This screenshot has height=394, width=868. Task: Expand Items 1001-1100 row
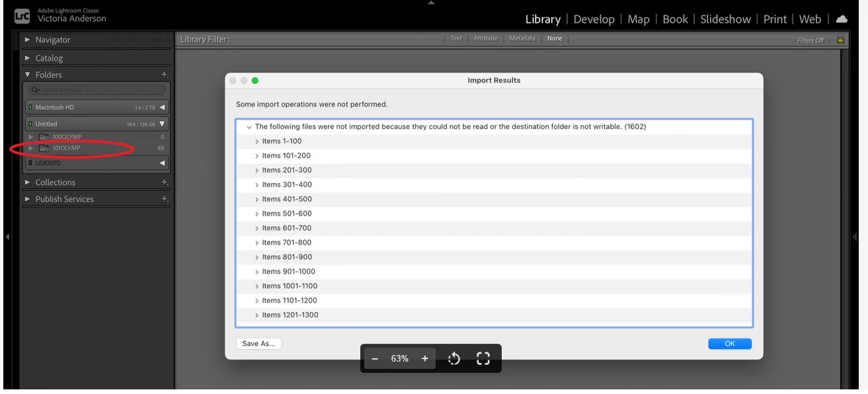click(x=257, y=286)
